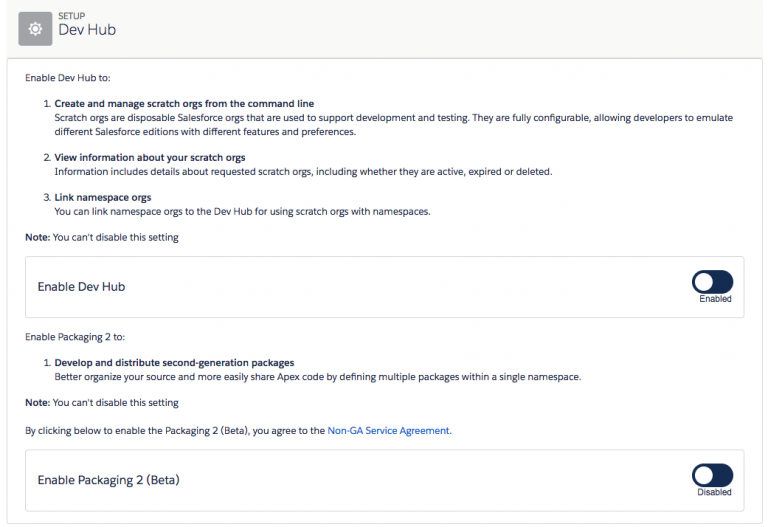Click the Enabled status label under toggle

pyautogui.click(x=715, y=299)
